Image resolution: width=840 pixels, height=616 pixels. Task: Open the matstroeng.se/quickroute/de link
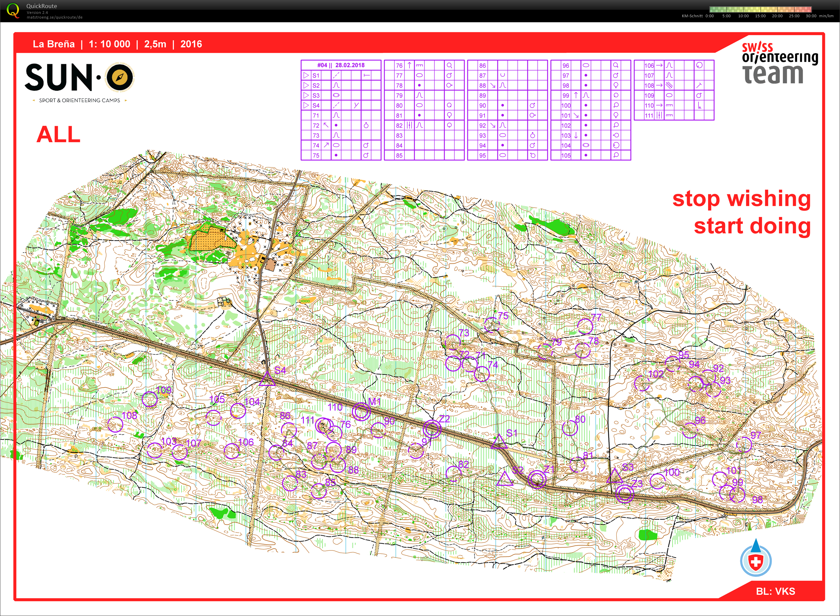tap(54, 17)
